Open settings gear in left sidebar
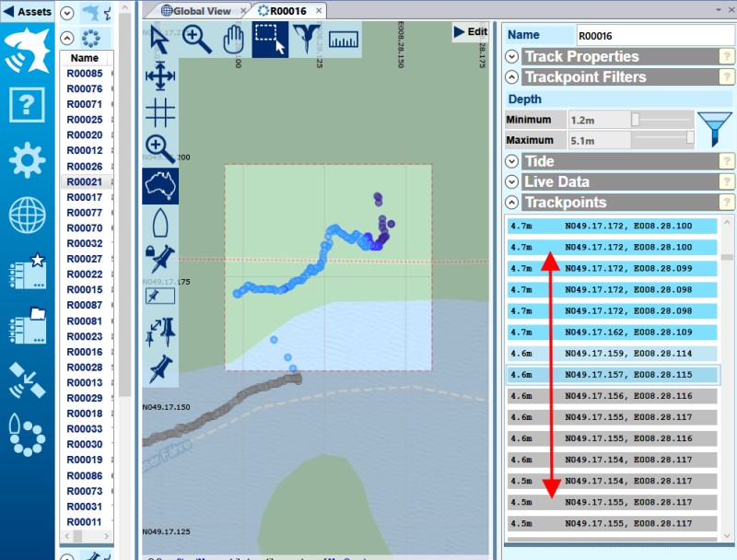This screenshot has width=737, height=560. coord(27,160)
